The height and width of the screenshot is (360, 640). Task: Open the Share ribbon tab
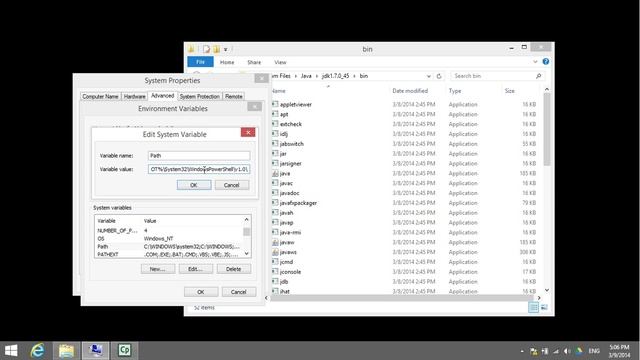254,62
